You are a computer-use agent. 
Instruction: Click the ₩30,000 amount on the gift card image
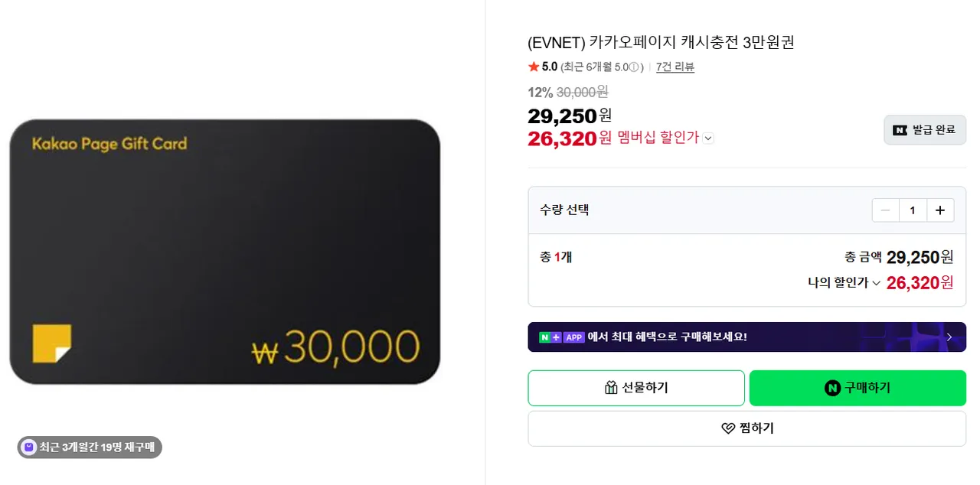[x=335, y=348]
